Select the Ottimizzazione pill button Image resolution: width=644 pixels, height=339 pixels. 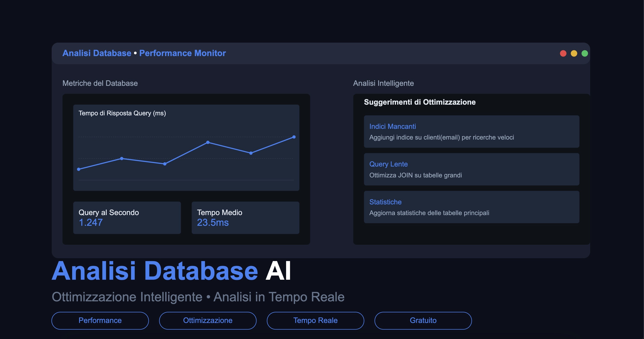click(x=208, y=320)
